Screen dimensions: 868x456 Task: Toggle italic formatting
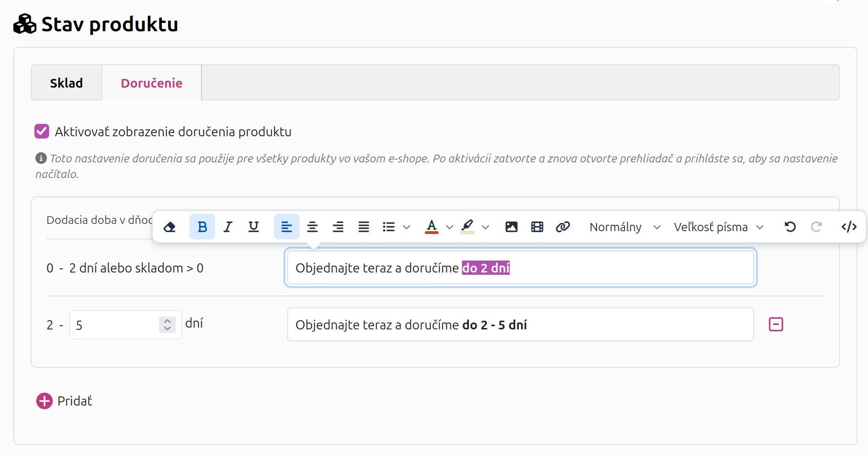pos(228,227)
